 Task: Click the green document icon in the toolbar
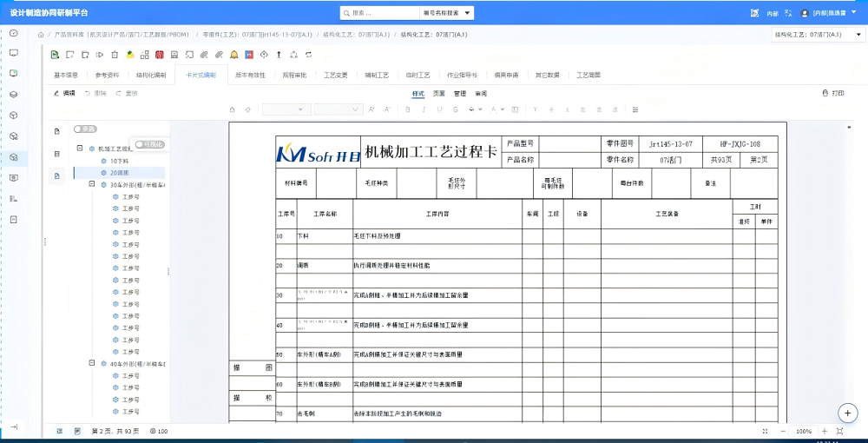tap(55, 55)
